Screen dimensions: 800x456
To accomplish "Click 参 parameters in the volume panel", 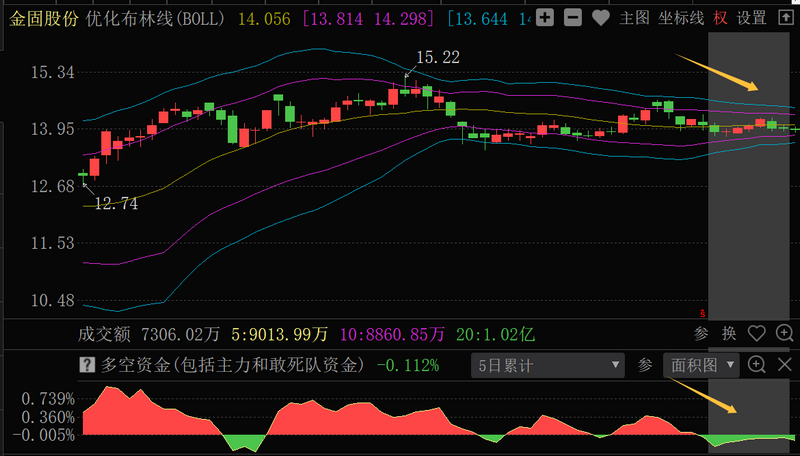I will tap(701, 334).
